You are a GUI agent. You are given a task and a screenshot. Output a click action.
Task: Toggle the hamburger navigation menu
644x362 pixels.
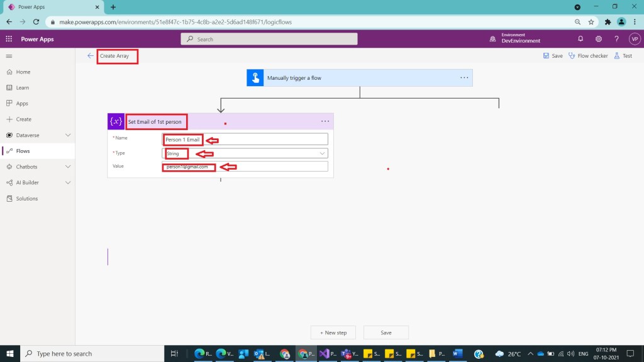9,56
